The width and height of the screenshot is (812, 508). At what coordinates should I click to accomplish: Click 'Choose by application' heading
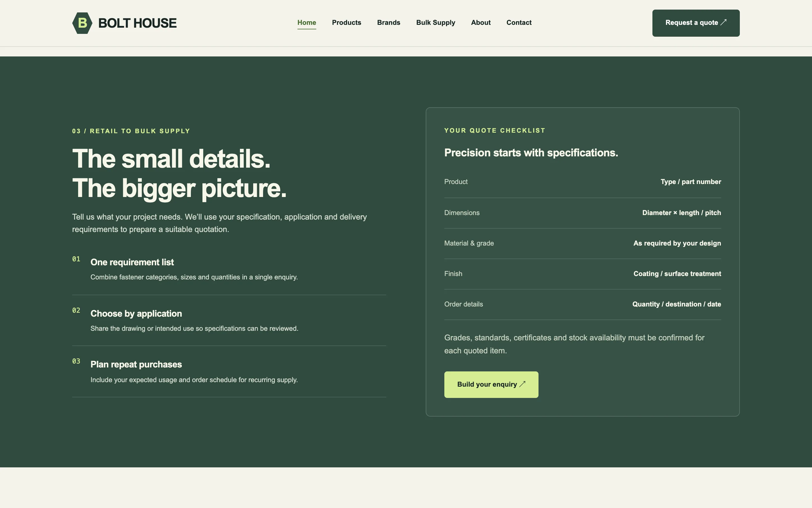(x=136, y=314)
